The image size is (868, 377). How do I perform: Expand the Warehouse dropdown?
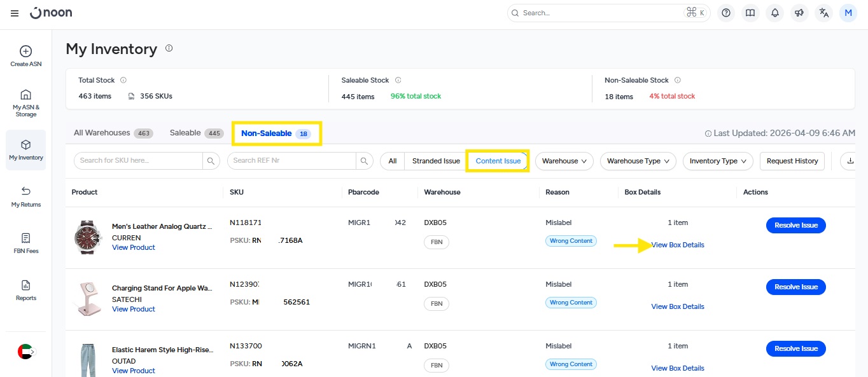click(x=564, y=161)
